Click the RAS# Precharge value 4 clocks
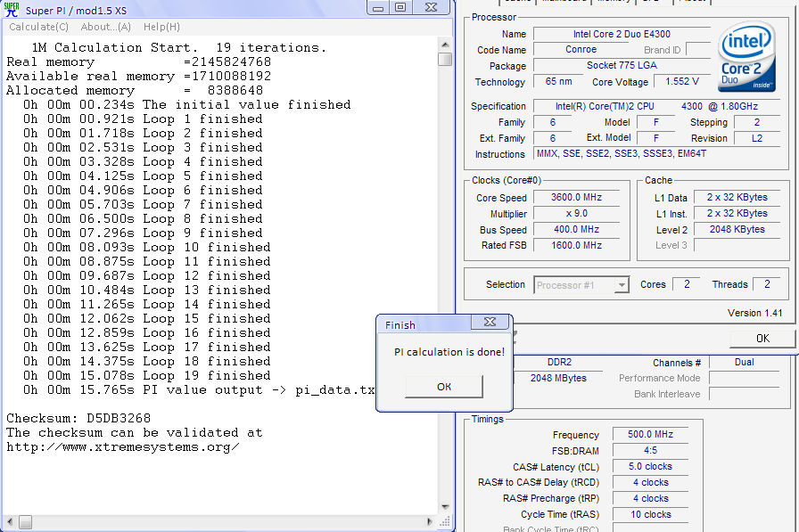This screenshot has width=799, height=532. [x=650, y=499]
